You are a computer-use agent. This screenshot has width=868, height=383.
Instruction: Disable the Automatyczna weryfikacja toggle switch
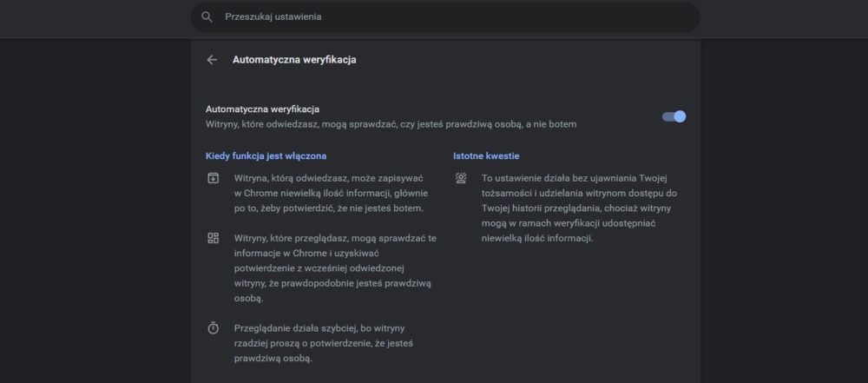[674, 116]
